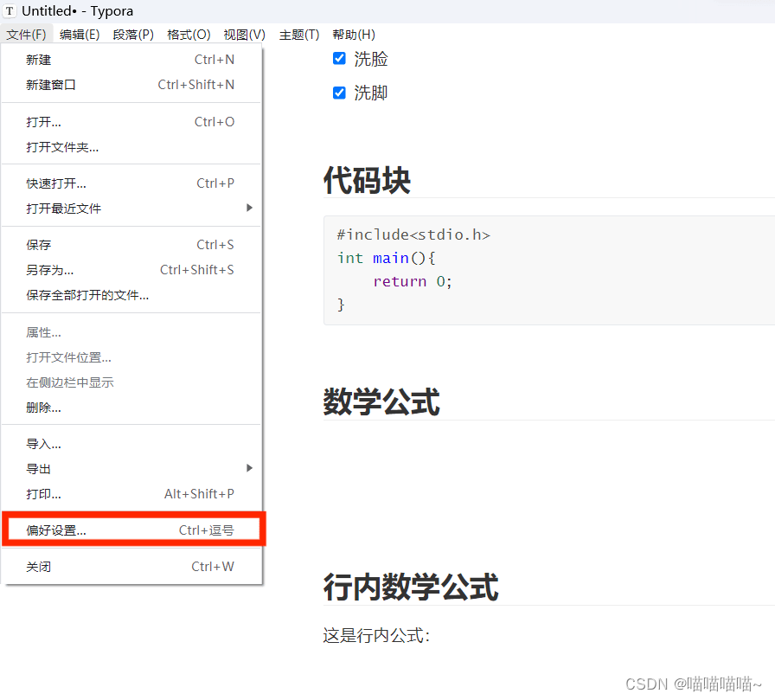The width and height of the screenshot is (775, 700).
Task: Open the 编辑(E) menu
Action: (x=80, y=35)
